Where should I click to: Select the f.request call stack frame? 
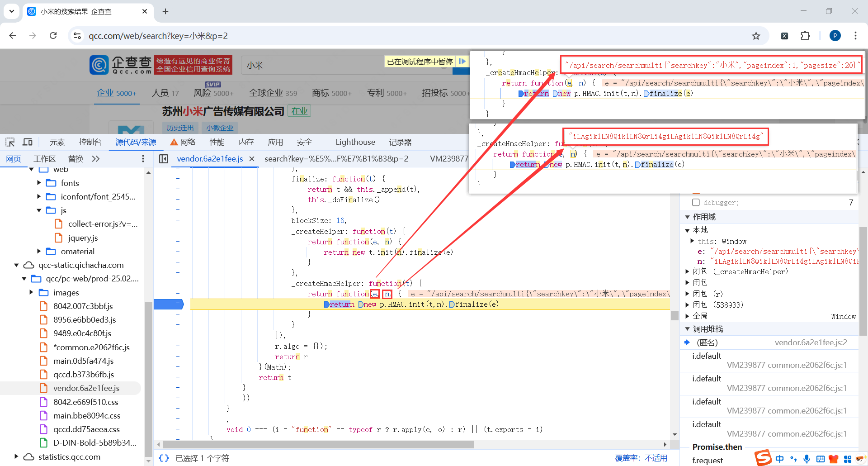pyautogui.click(x=708, y=461)
